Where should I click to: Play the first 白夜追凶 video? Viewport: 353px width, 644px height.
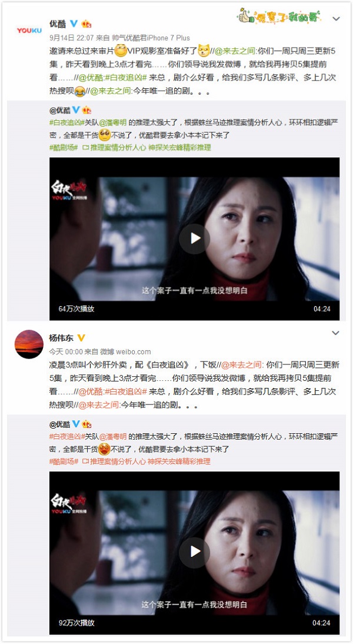195,238
